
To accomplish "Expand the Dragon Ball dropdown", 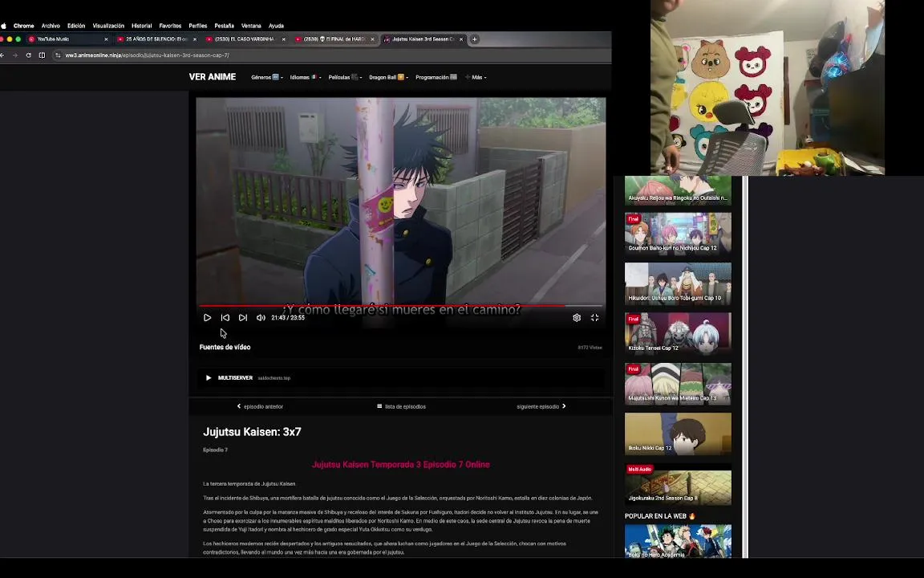I will coord(388,77).
